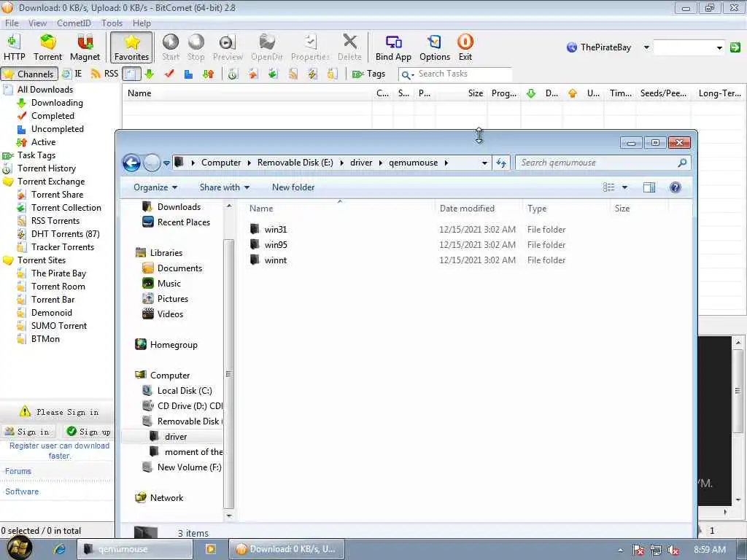Viewport: 747px width, 560px height.
Task: Open Internet Explorer from the taskbar
Action: [60, 549]
